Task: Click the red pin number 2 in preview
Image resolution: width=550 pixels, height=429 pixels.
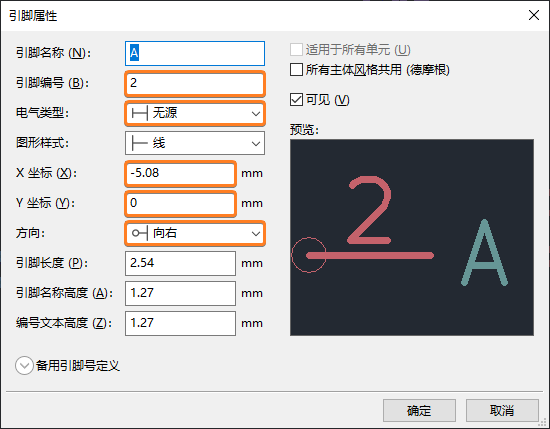Action: [x=369, y=210]
